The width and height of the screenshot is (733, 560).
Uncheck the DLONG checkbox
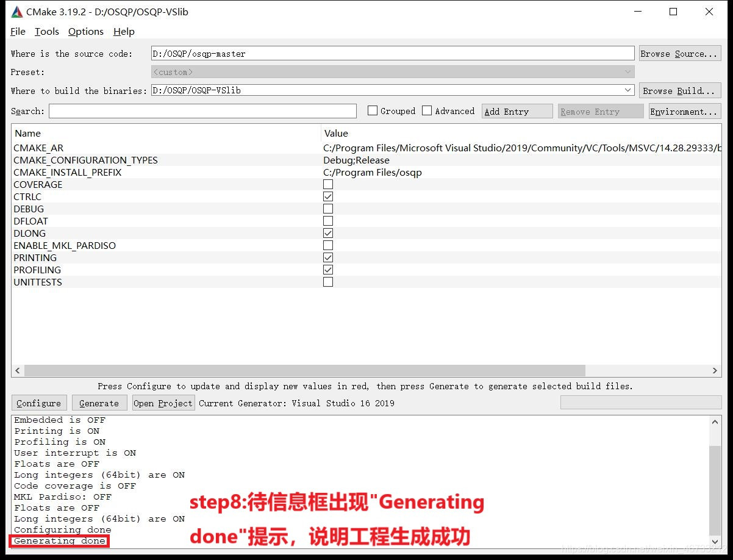point(328,233)
